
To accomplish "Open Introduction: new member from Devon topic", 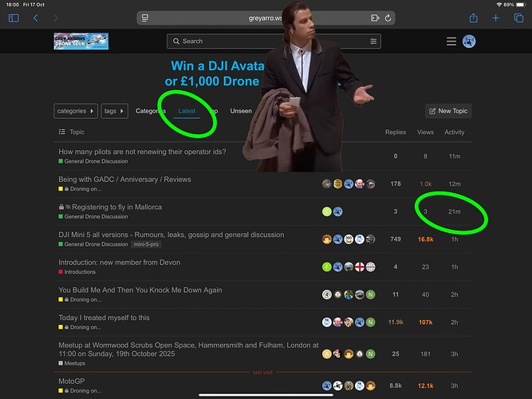I will click(x=120, y=263).
